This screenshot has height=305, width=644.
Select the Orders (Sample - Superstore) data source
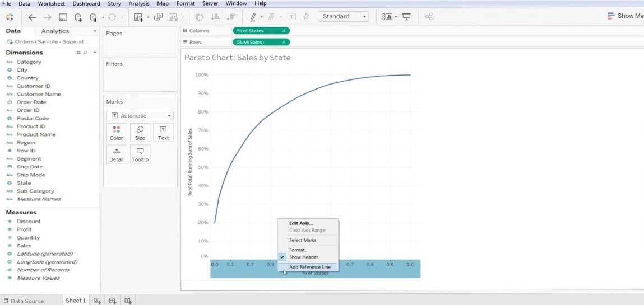pos(48,42)
